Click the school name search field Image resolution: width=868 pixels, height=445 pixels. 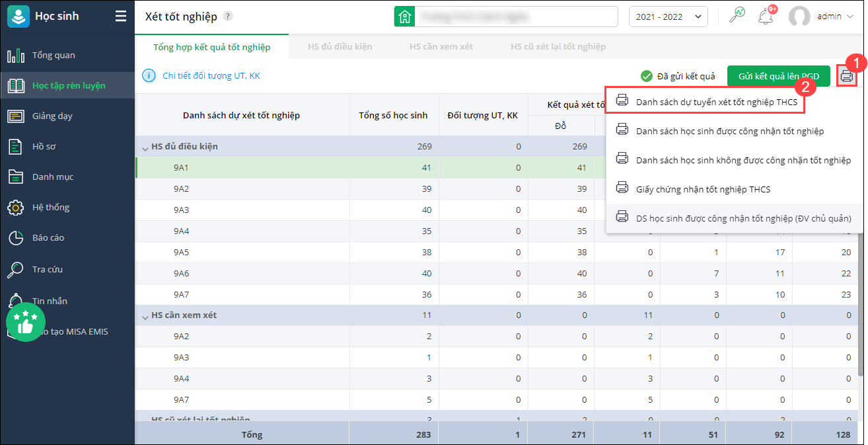[x=517, y=17]
